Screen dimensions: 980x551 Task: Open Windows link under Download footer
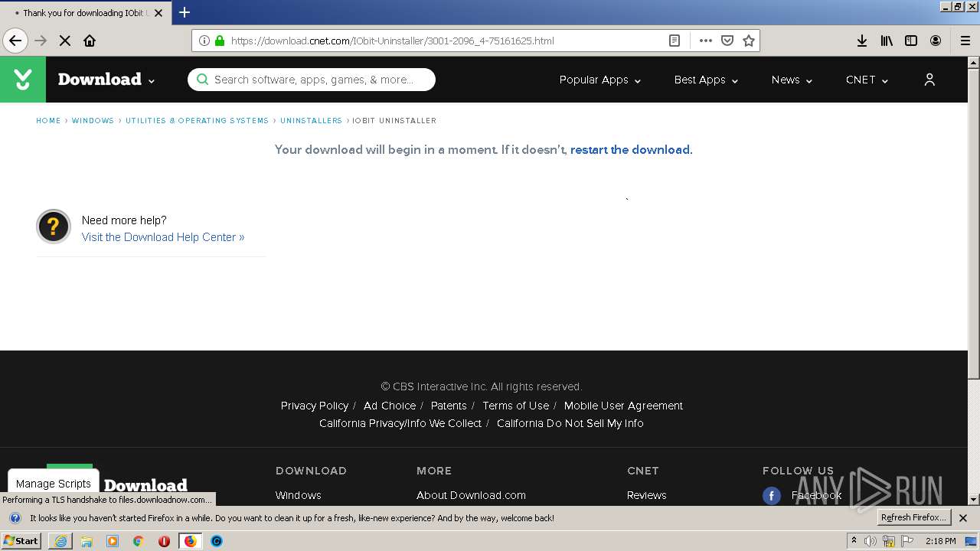299,495
